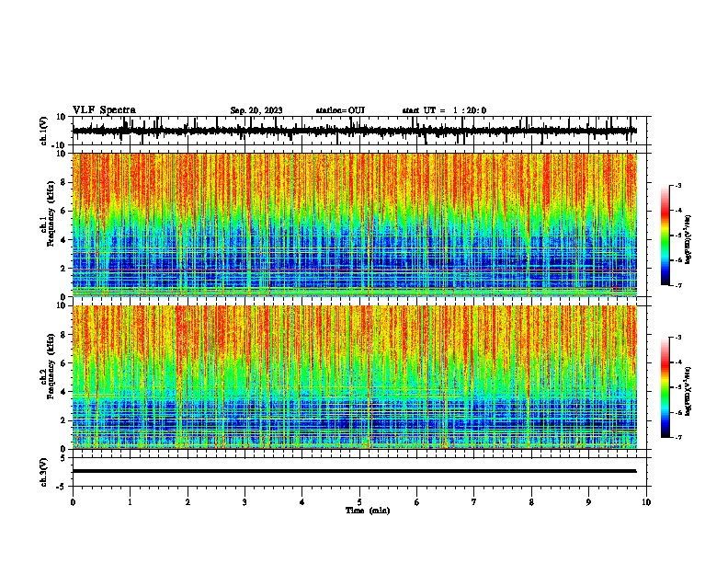Click the 'ch.3(V)' axis label

click(x=44, y=473)
